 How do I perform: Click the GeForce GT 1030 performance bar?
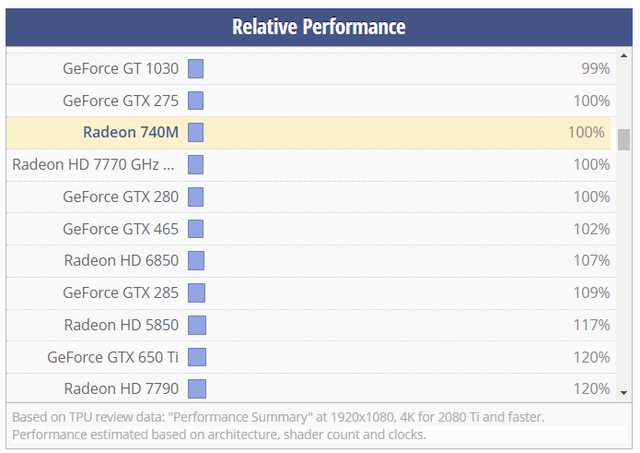[196, 69]
